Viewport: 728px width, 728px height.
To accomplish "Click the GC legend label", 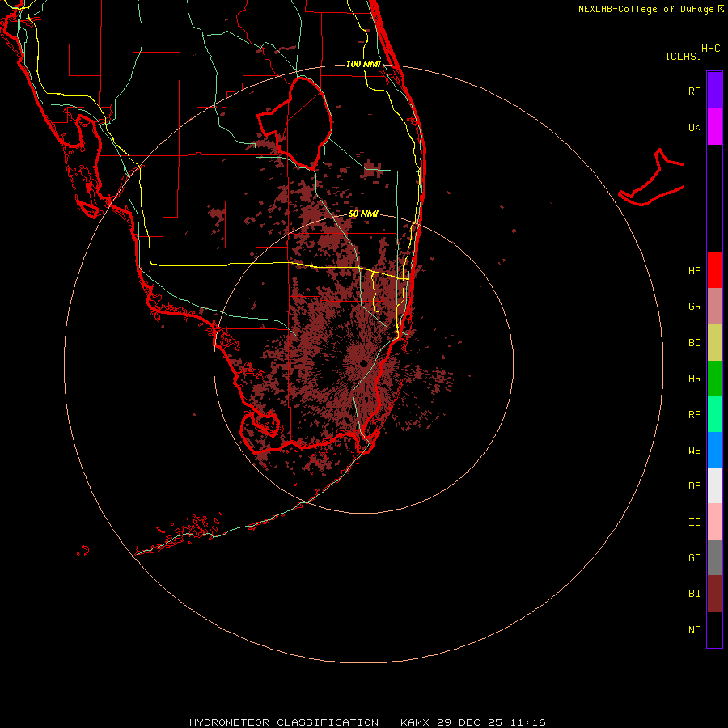I will tap(694, 558).
